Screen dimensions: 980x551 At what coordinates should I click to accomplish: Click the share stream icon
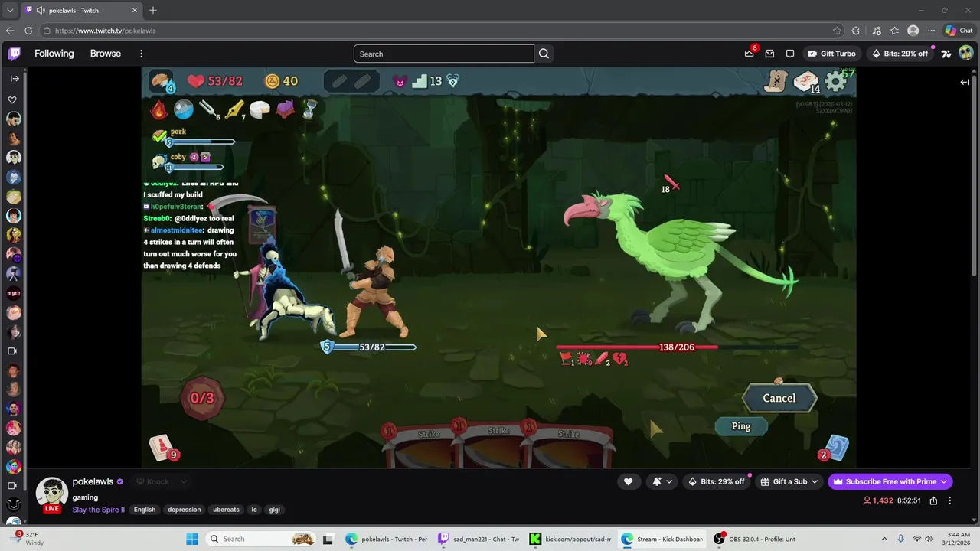(933, 500)
